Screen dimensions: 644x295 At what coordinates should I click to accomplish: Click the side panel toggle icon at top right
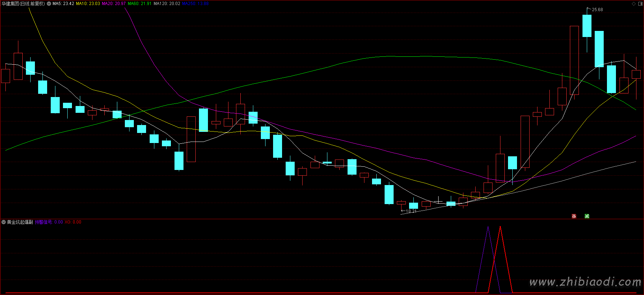640,4
